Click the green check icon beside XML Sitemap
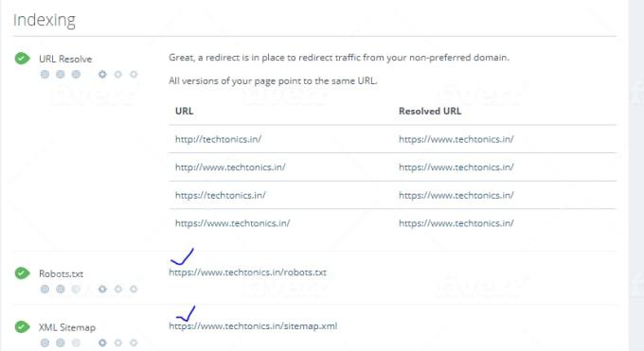Viewport: 644px width, 351px height. click(x=22, y=326)
